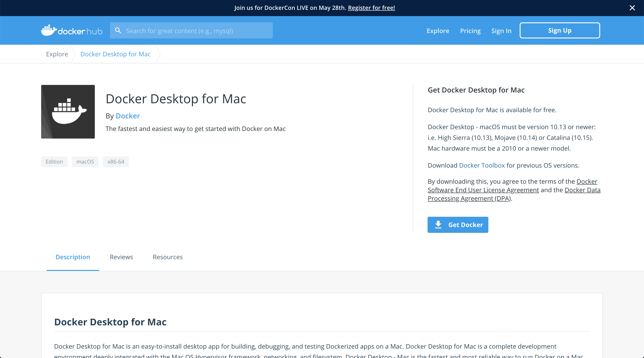Image resolution: width=644 pixels, height=358 pixels.
Task: Close the DockerCon announcement banner
Action: point(632,8)
